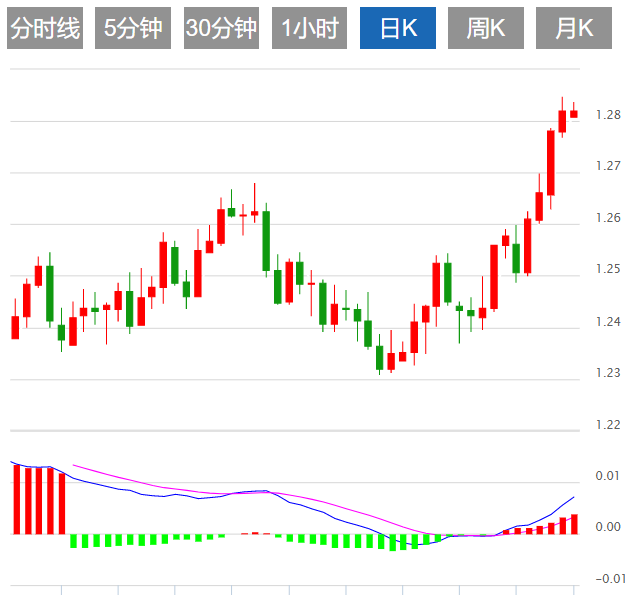
Task: Click the 1.22 price axis label
Action: (x=608, y=425)
